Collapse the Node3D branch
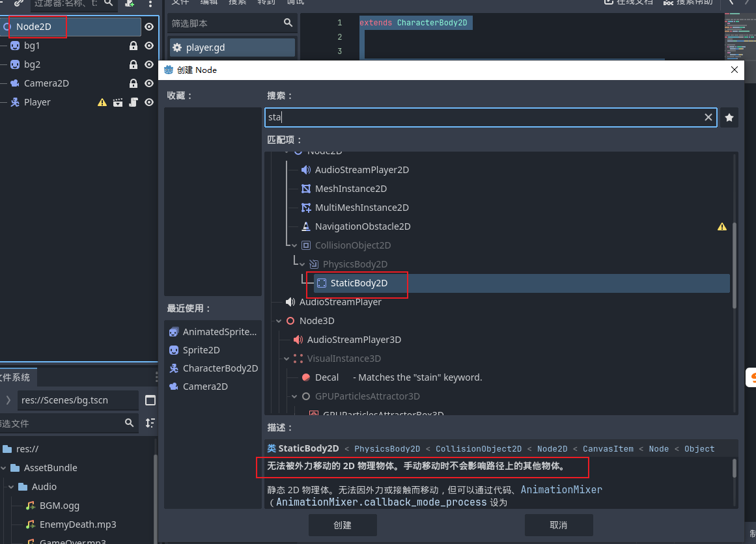The height and width of the screenshot is (544, 756). 279,321
